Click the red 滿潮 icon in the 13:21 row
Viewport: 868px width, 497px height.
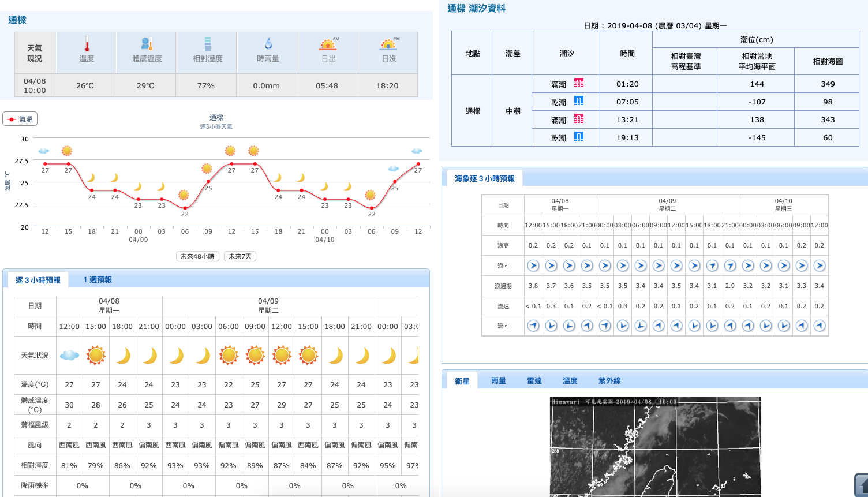click(579, 119)
